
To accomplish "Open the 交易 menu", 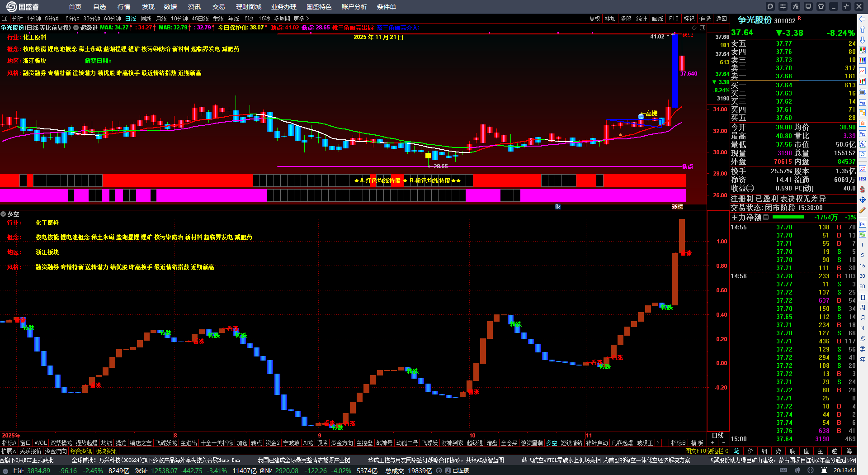I will (219, 7).
